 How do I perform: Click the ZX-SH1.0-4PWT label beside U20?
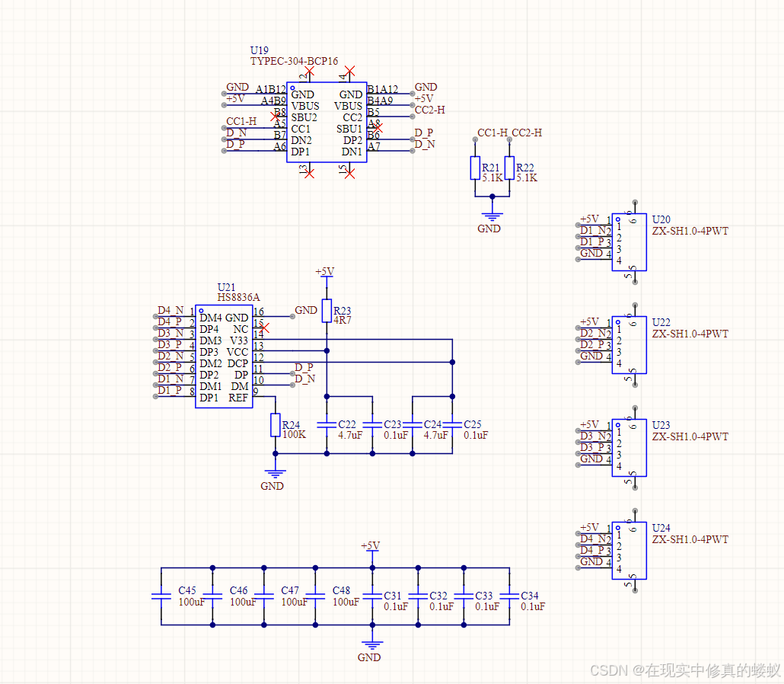pyautogui.click(x=690, y=231)
